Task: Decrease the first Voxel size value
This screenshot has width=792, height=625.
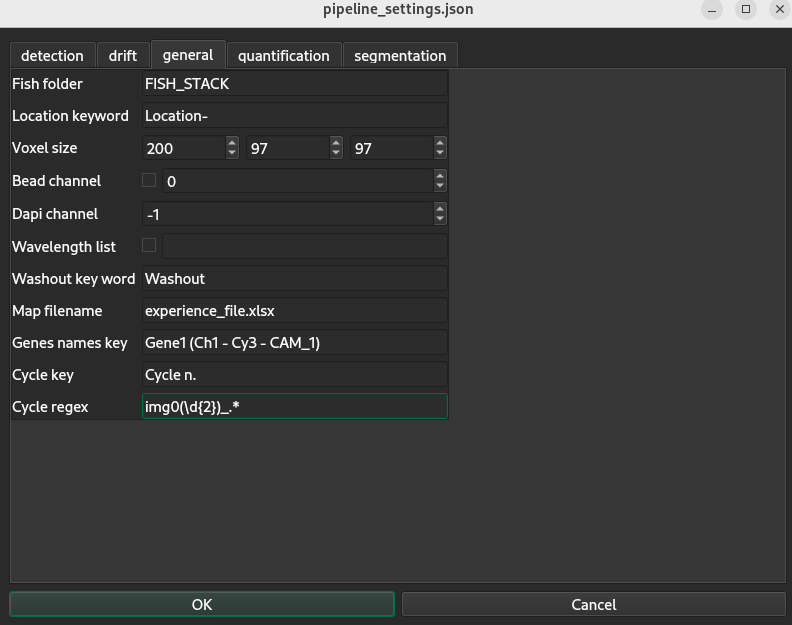Action: tap(232, 153)
